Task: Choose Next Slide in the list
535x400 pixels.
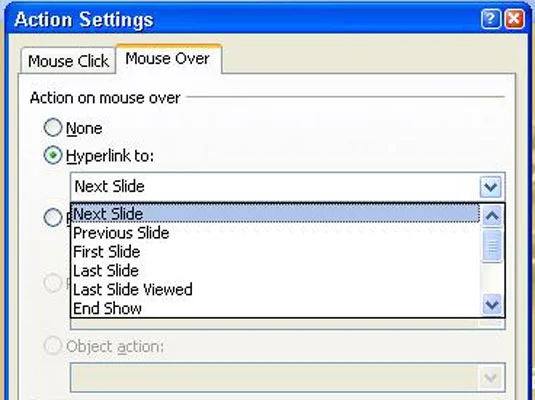Action: pos(275,214)
